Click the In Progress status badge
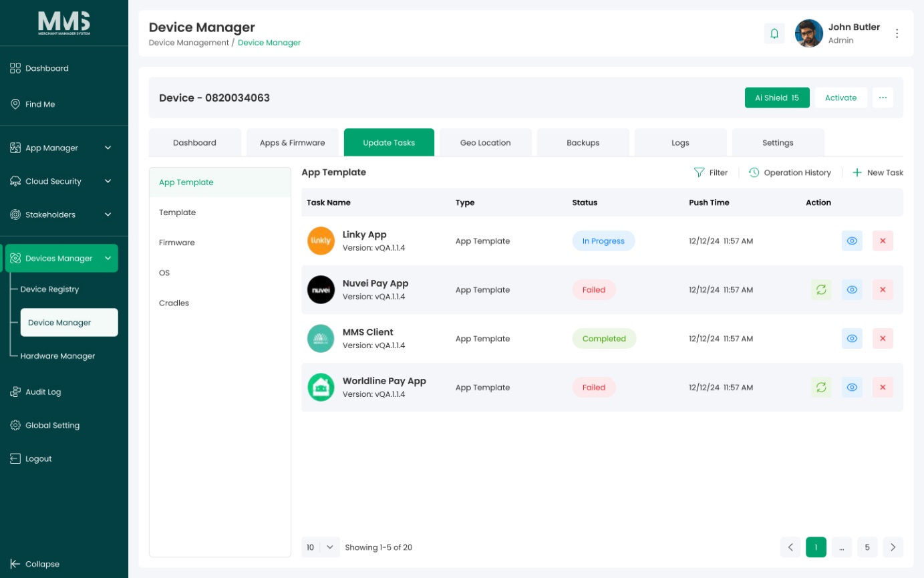 pos(603,241)
